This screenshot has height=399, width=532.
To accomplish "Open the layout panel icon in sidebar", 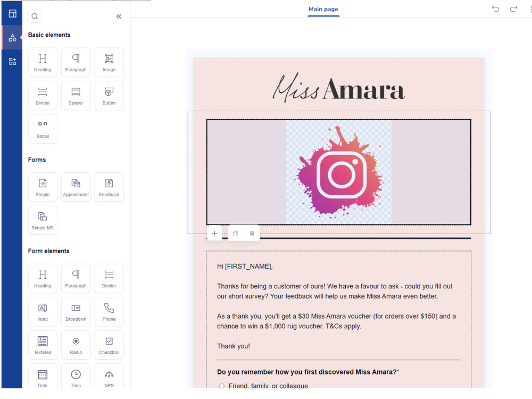I will 13,14.
